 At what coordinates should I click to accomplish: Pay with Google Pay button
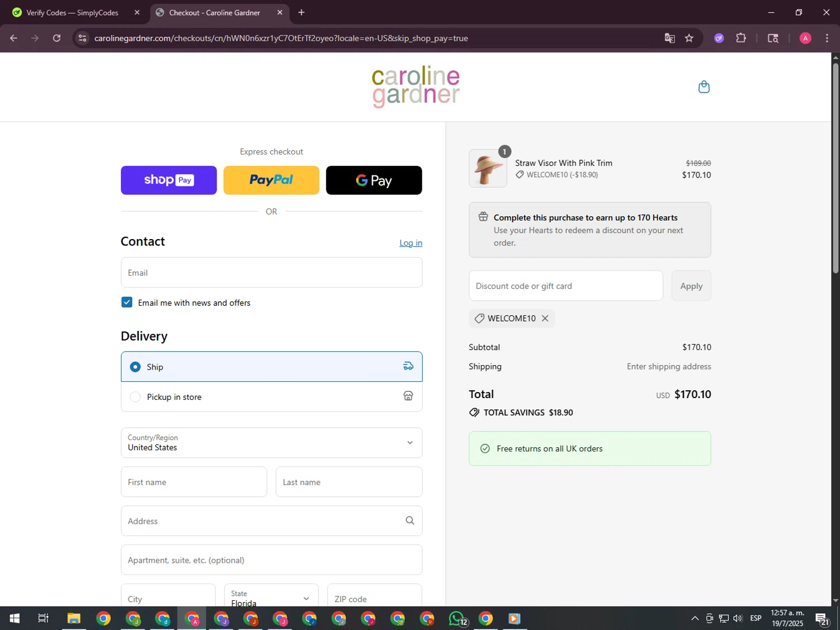click(374, 180)
